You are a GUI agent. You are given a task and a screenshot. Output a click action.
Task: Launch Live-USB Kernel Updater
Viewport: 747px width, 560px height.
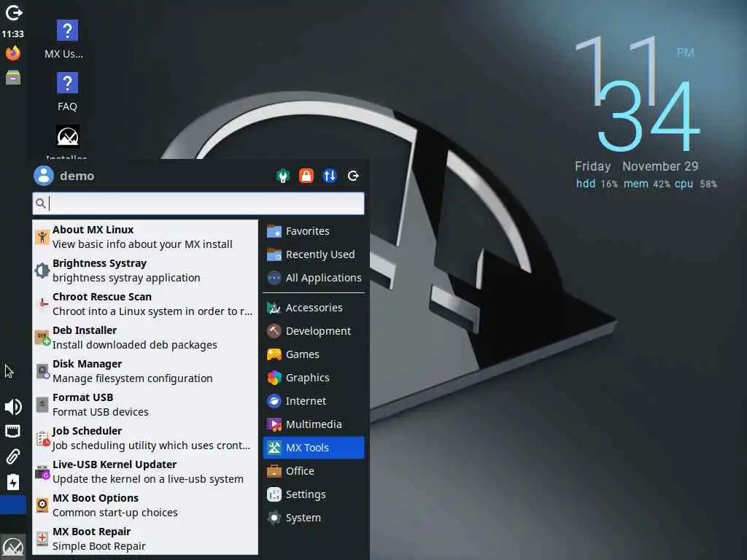(145, 472)
